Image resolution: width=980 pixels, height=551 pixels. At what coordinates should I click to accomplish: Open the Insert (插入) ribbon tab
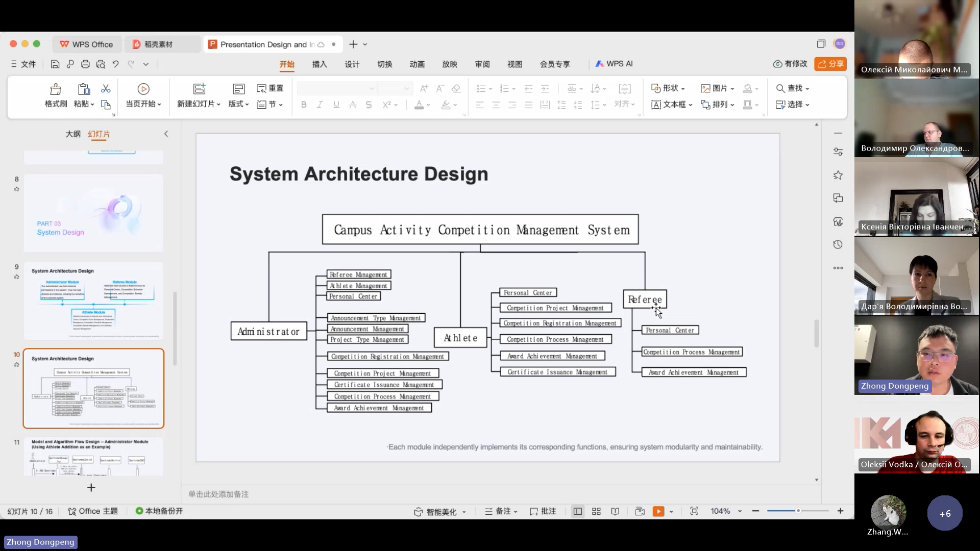pyautogui.click(x=320, y=64)
